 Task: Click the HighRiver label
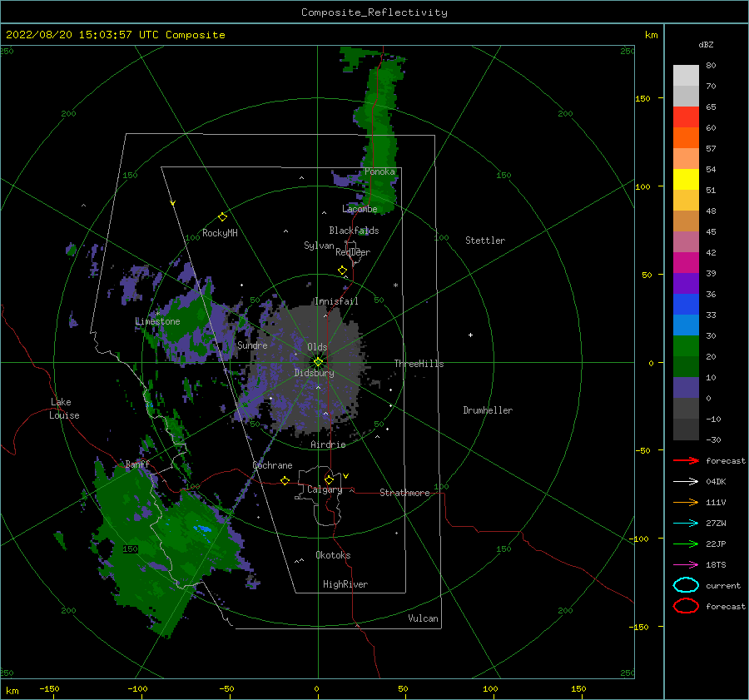(x=345, y=584)
